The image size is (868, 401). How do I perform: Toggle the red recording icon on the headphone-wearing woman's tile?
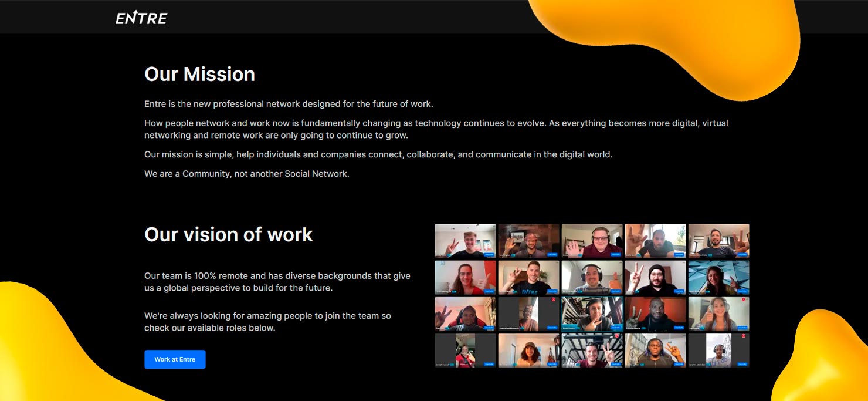[743, 301]
